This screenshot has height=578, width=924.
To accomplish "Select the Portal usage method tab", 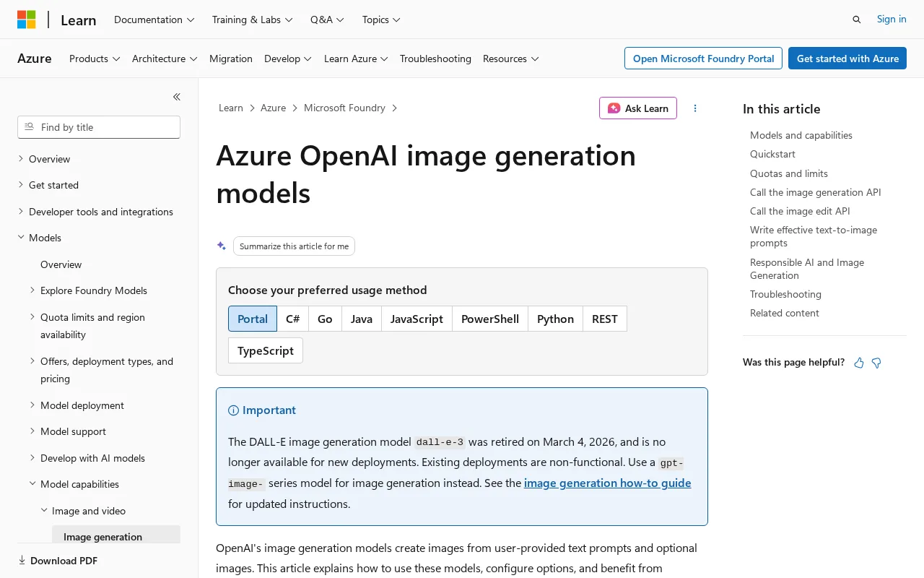I will pos(253,319).
